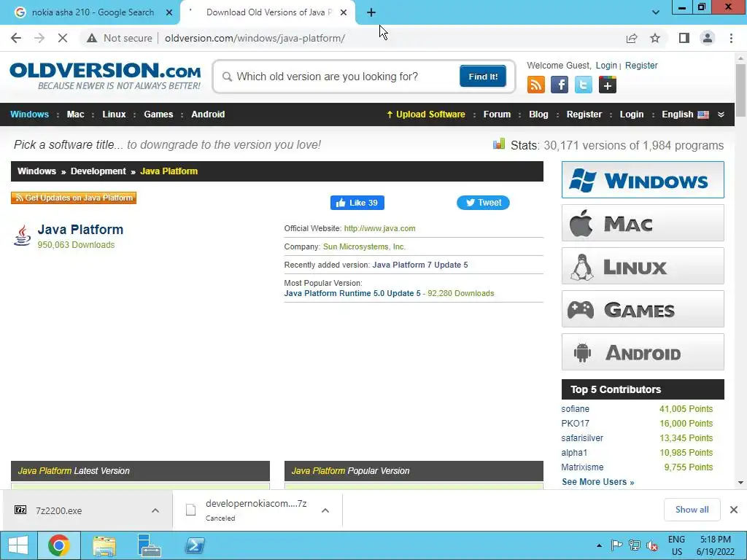
Task: Open the Mac nav menu item
Action: click(75, 114)
